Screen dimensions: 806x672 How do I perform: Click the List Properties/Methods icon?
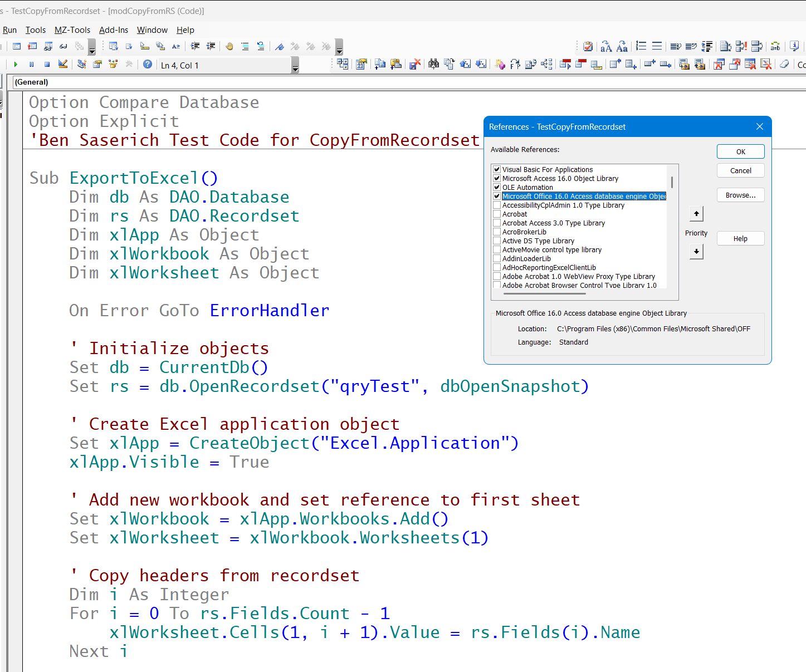[113, 46]
